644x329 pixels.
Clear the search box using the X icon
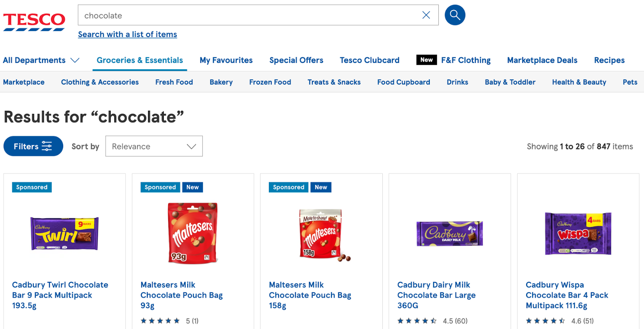pyautogui.click(x=426, y=15)
